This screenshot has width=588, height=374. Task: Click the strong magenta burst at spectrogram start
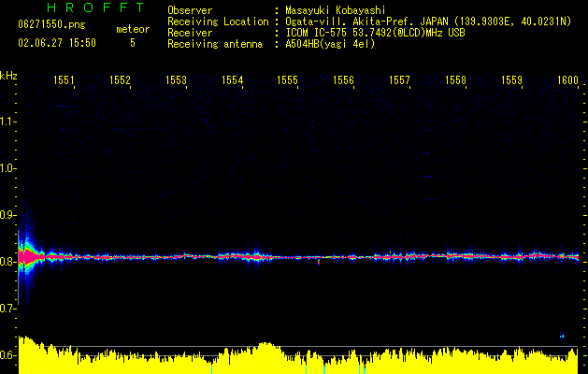click(x=29, y=256)
